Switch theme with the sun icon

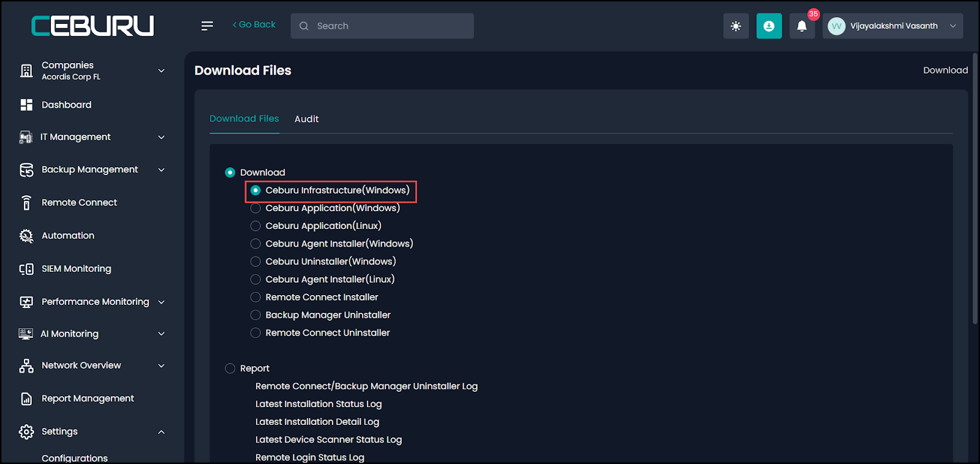click(x=736, y=26)
